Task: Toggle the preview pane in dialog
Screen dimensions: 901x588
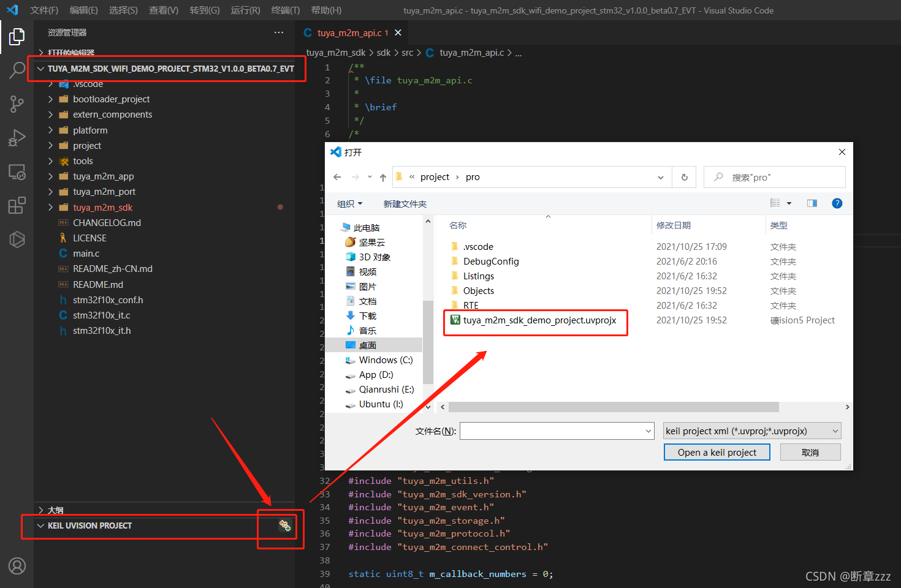Action: click(812, 203)
